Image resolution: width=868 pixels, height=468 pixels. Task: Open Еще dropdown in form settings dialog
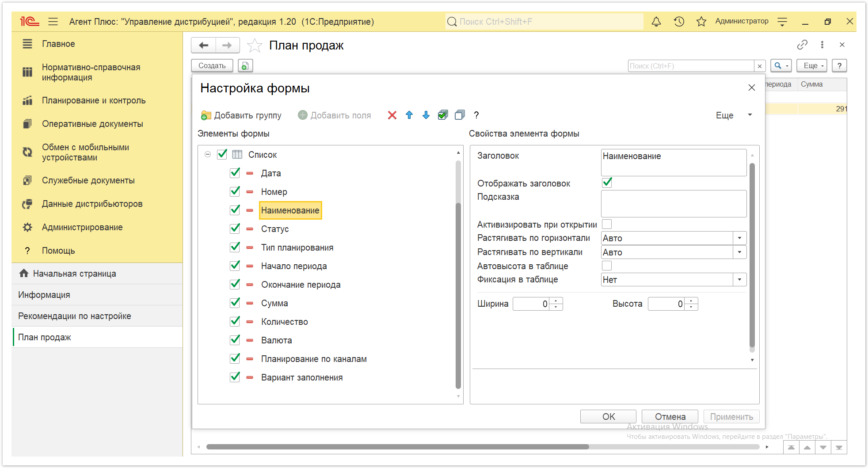(733, 115)
